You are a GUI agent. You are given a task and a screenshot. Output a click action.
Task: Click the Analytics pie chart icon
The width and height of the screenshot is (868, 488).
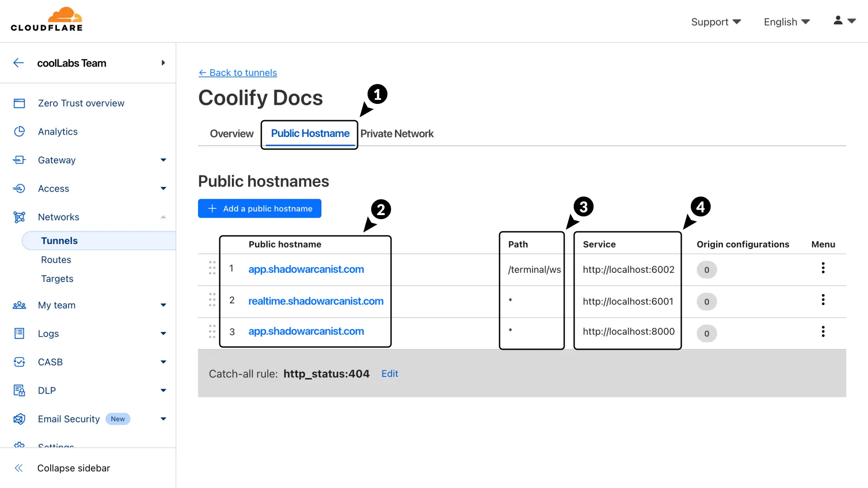[19, 131]
